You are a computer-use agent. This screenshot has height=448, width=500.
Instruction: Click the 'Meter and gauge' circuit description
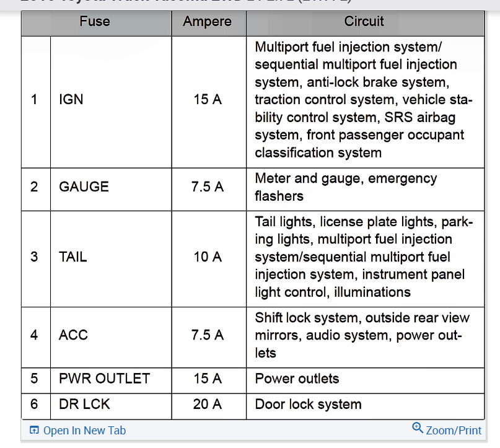[346, 187]
